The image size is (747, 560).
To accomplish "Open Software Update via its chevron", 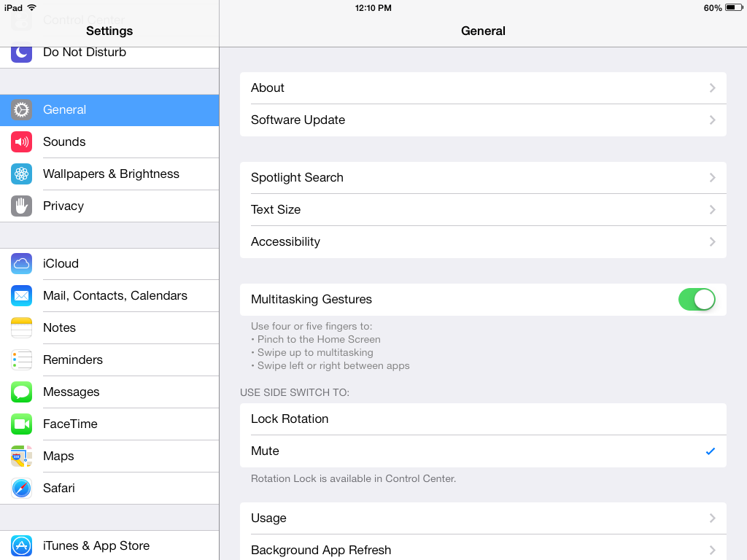I will pyautogui.click(x=712, y=120).
